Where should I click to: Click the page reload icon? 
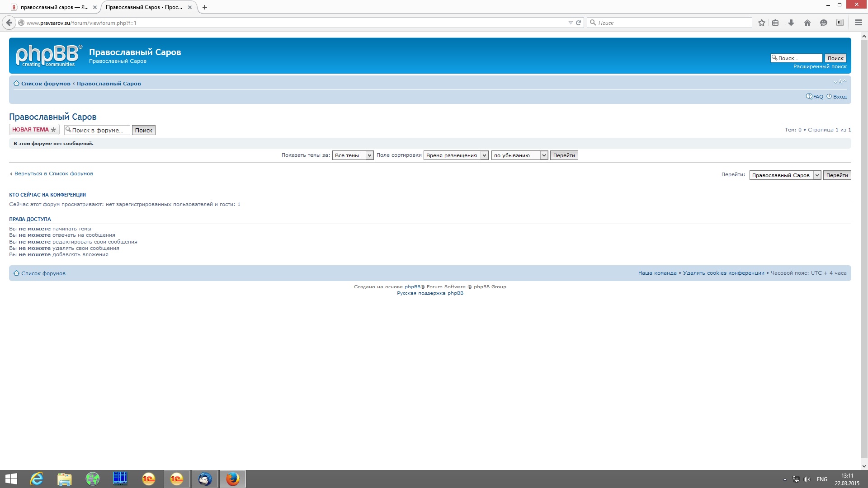click(578, 23)
